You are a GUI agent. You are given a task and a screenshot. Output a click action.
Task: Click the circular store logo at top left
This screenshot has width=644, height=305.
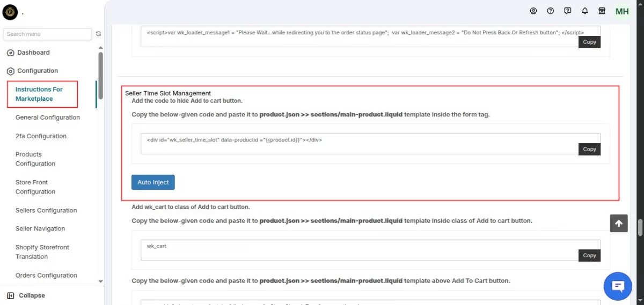click(10, 12)
